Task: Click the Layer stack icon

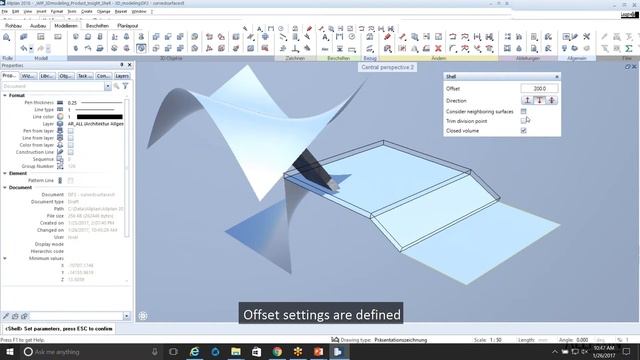Action: [60, 124]
